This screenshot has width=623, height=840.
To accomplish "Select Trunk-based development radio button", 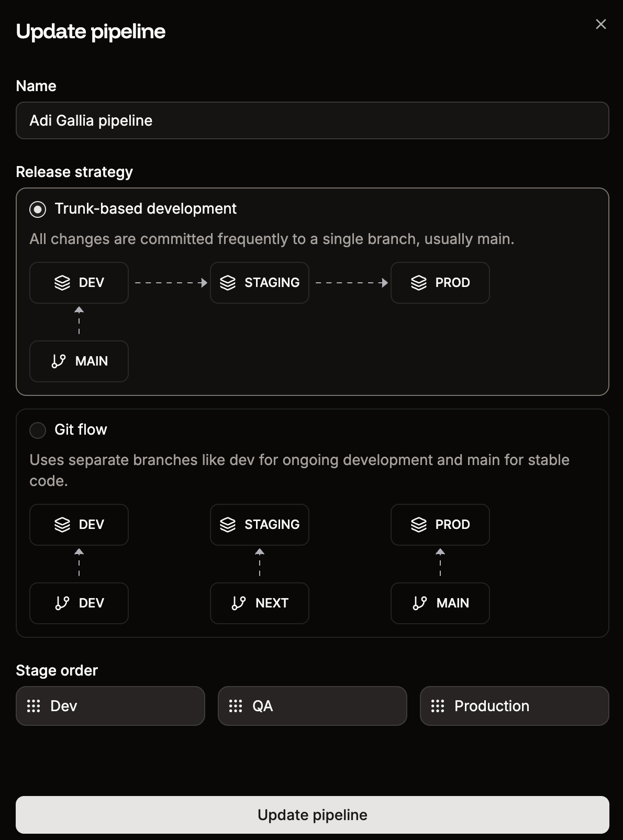I will [x=38, y=209].
